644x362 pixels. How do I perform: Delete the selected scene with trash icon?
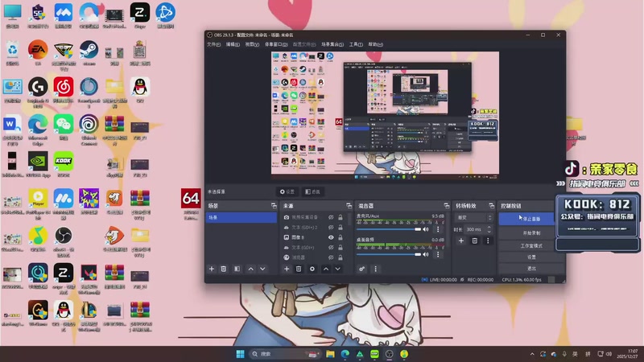(224, 269)
